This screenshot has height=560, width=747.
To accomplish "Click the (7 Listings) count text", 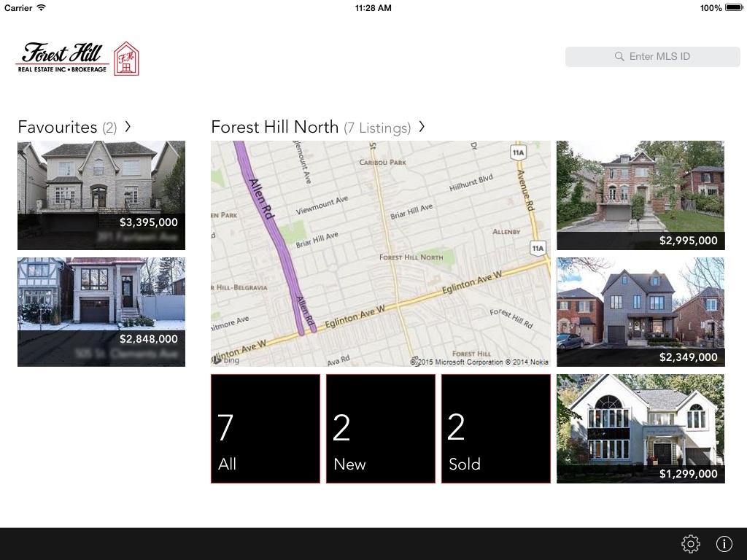I will [x=377, y=128].
